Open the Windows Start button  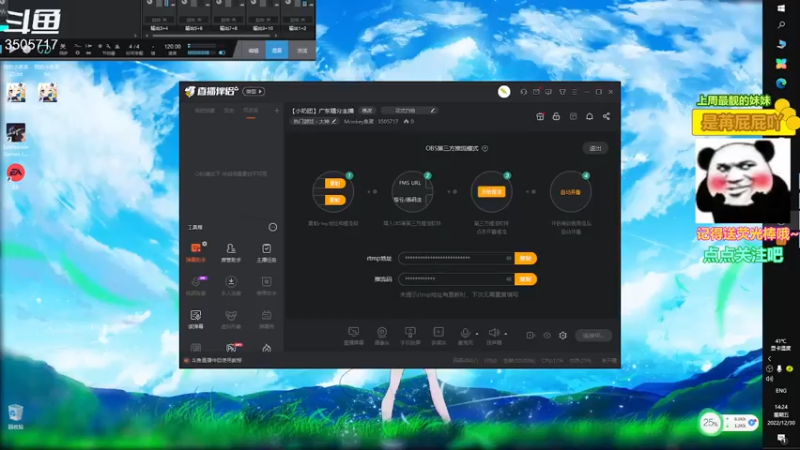click(781, 8)
